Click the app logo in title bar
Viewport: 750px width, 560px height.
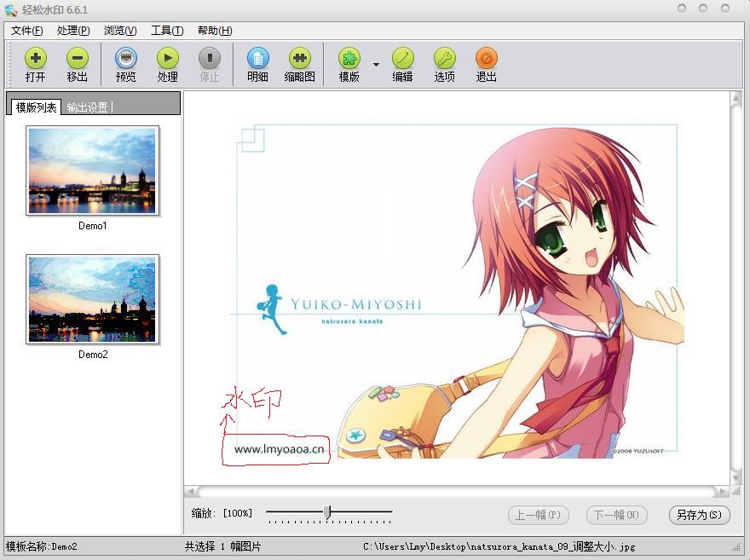[x=10, y=9]
